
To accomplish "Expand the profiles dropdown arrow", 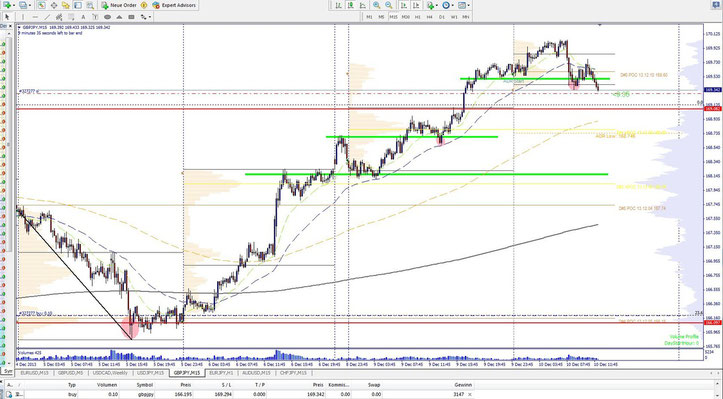I will click(30, 5).
